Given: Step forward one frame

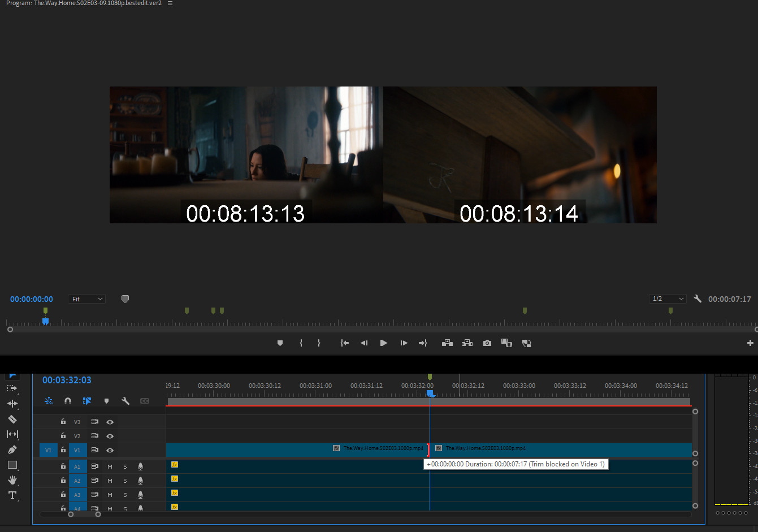Looking at the screenshot, I should (x=404, y=343).
